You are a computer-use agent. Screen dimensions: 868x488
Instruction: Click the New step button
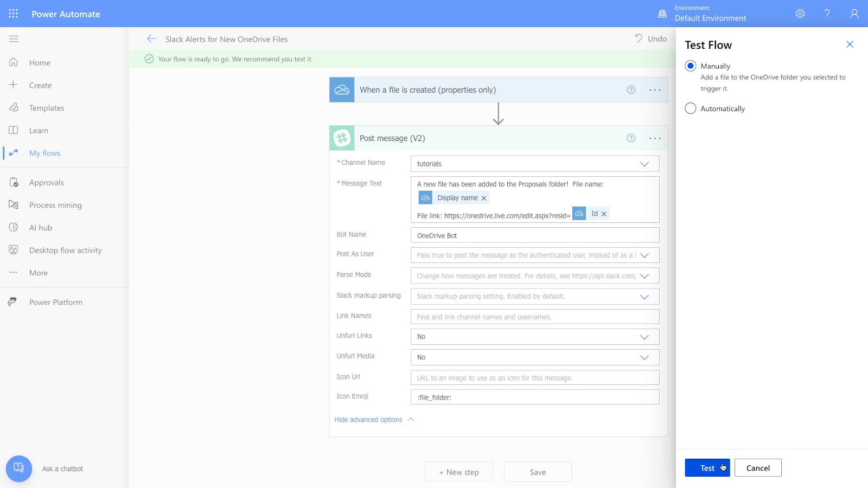coord(459,472)
